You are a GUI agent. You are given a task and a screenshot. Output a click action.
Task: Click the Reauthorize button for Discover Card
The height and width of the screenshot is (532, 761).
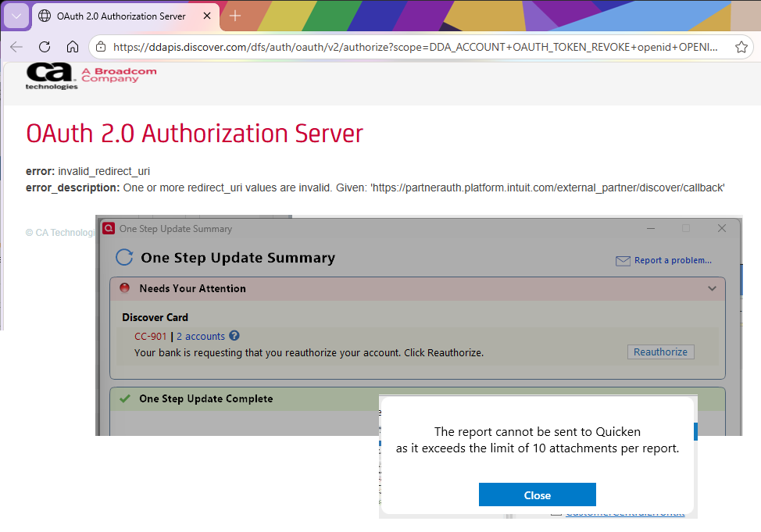(x=660, y=352)
